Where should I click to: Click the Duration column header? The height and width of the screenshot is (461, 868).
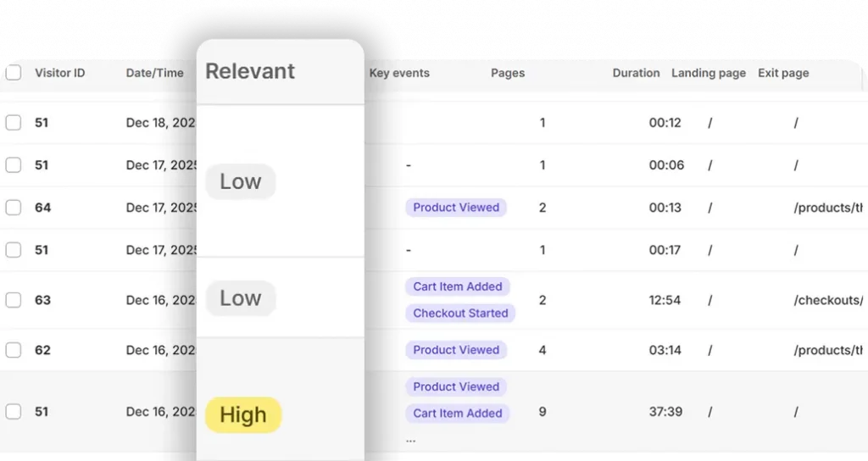pyautogui.click(x=636, y=73)
